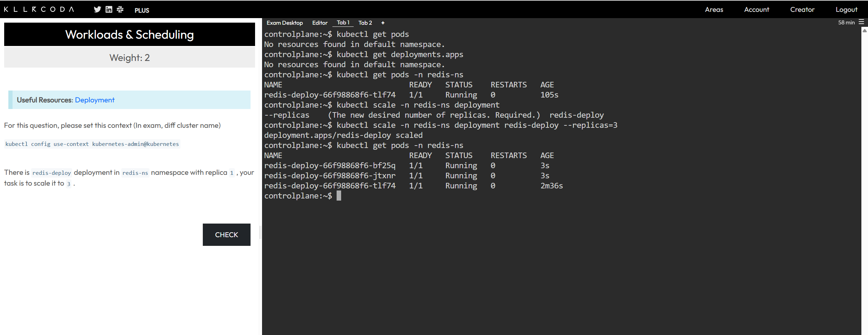Click the kubectl config use-context command

(x=92, y=144)
